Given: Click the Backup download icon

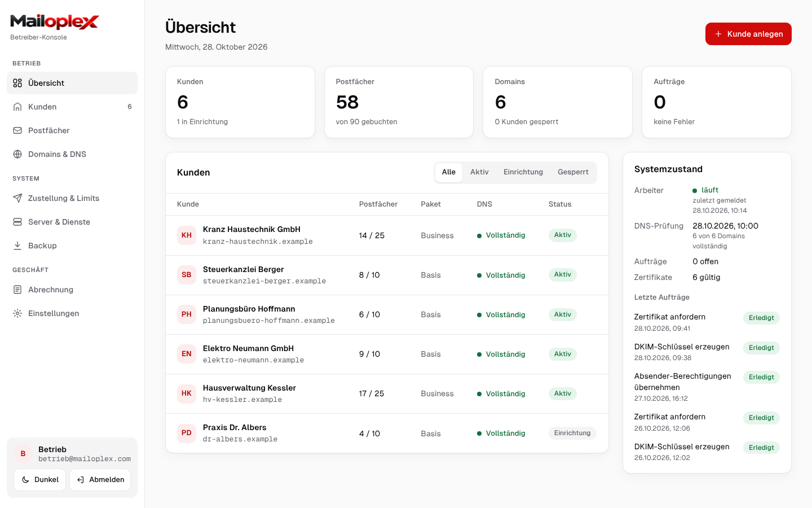Looking at the screenshot, I should 17,246.
